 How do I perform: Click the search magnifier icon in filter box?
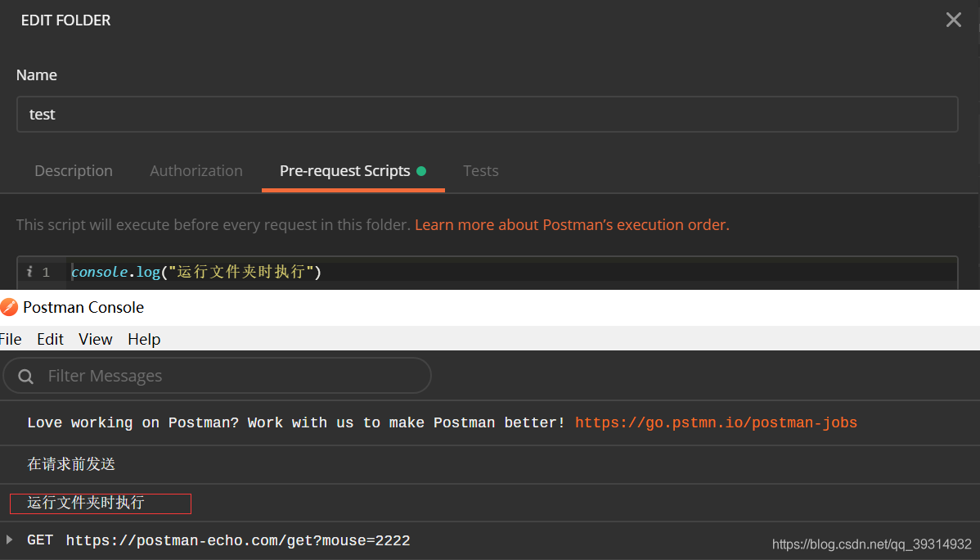point(25,376)
